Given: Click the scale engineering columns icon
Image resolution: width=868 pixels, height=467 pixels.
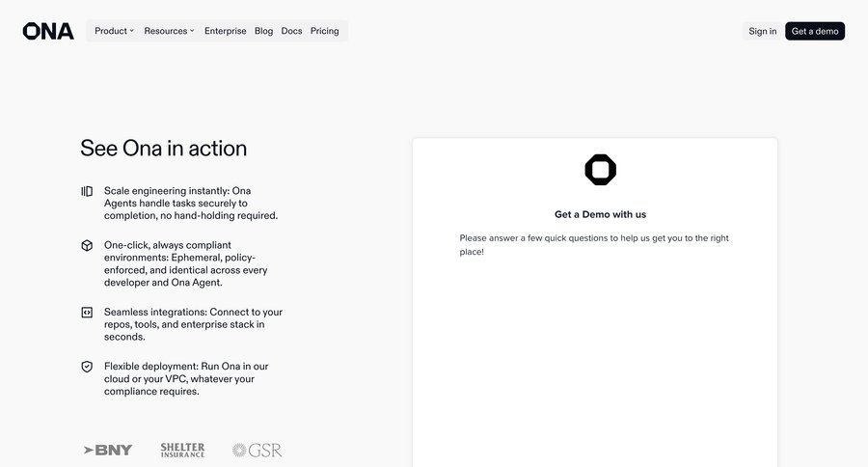Looking at the screenshot, I should [x=87, y=191].
